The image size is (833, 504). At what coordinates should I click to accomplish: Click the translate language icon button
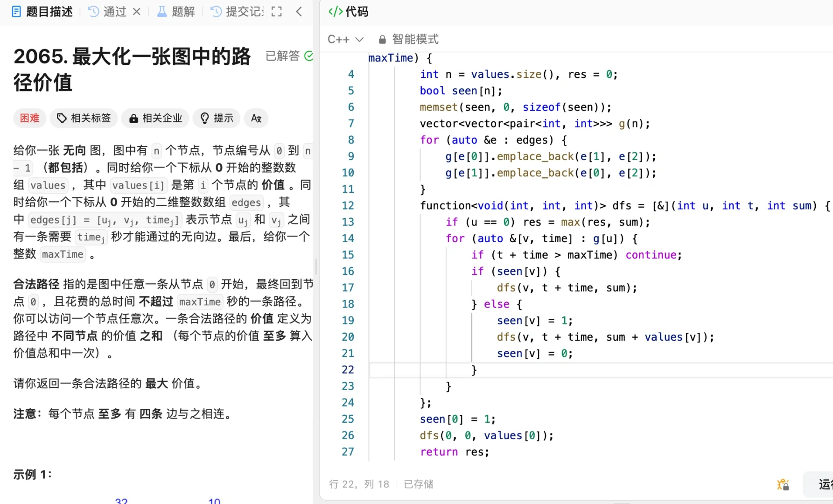tap(256, 118)
